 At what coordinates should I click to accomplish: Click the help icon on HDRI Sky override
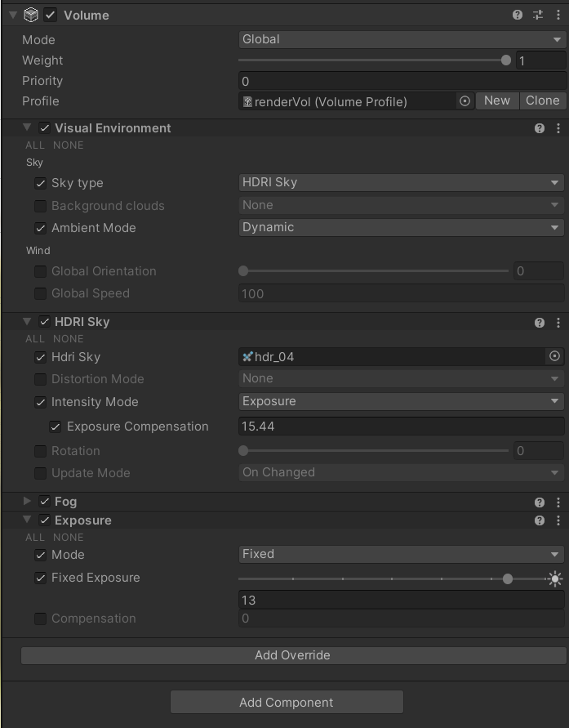[x=540, y=322]
